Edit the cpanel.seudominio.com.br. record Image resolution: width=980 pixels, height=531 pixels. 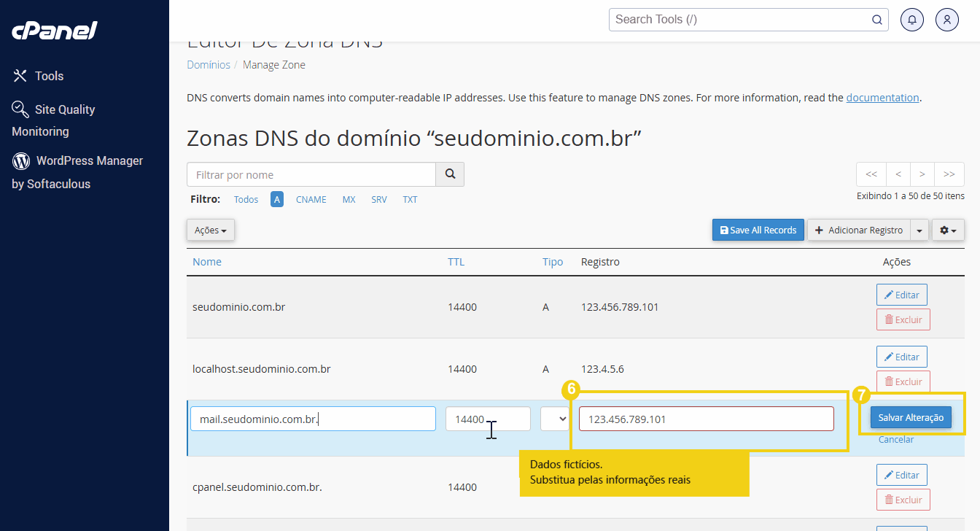click(902, 475)
